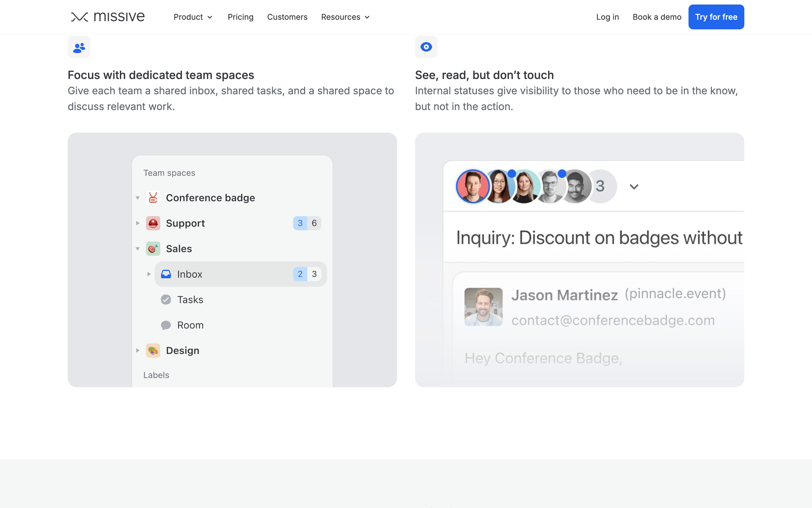Select the Room row under Sales

240,325
